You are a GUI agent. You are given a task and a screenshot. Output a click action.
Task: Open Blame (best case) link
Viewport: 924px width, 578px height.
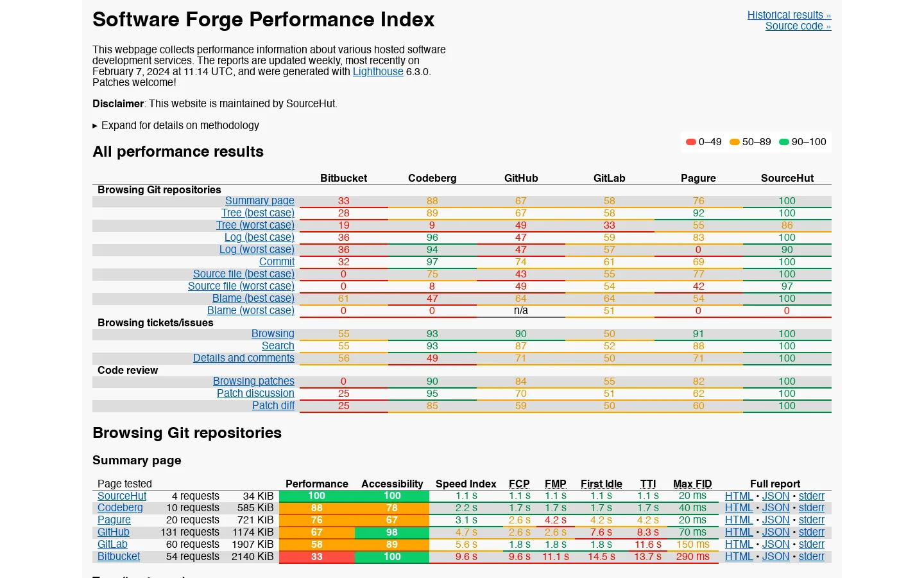point(253,298)
